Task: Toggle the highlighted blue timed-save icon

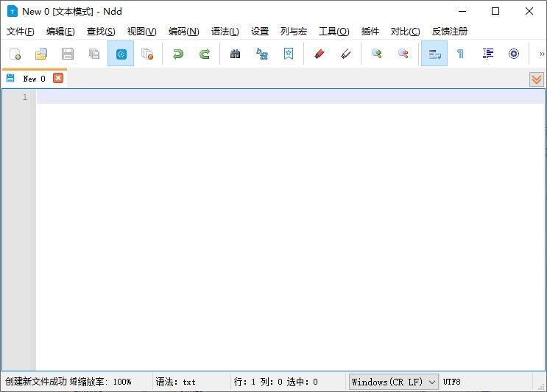Action: [x=121, y=54]
